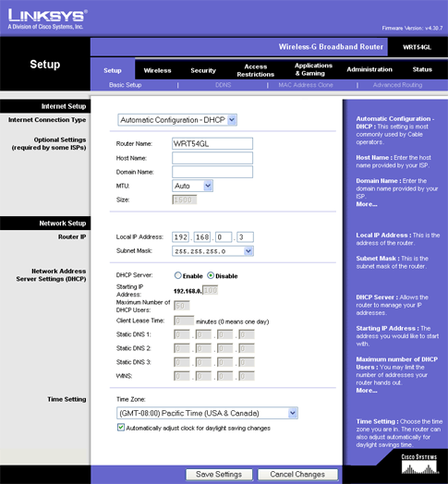Expand the MTU Auto dropdown
Viewport: 448px width, 484px height.
tap(192, 186)
